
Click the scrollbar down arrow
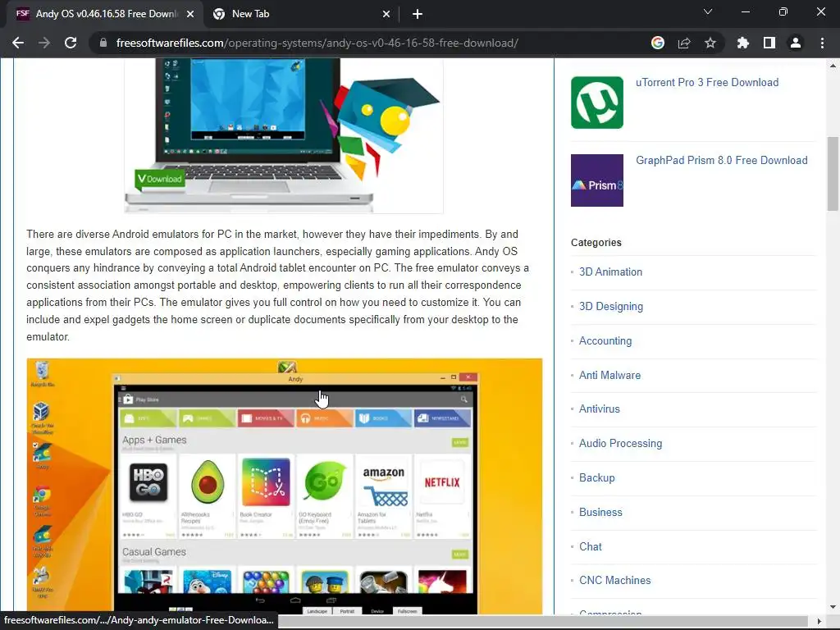click(x=833, y=607)
